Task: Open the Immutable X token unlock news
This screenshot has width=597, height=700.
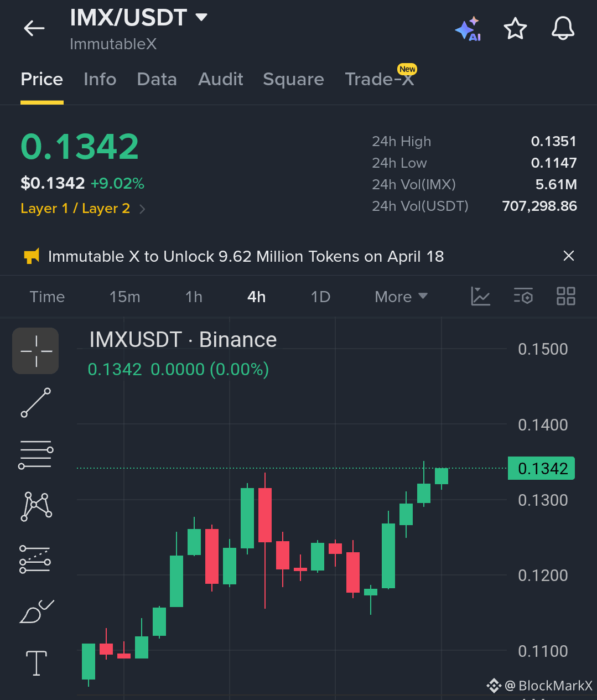Action: [x=246, y=256]
